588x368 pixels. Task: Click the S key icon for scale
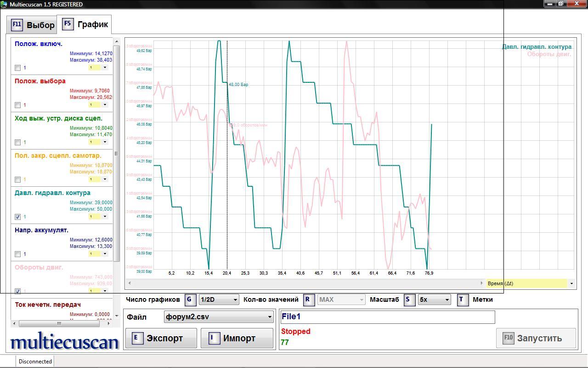[407, 300]
